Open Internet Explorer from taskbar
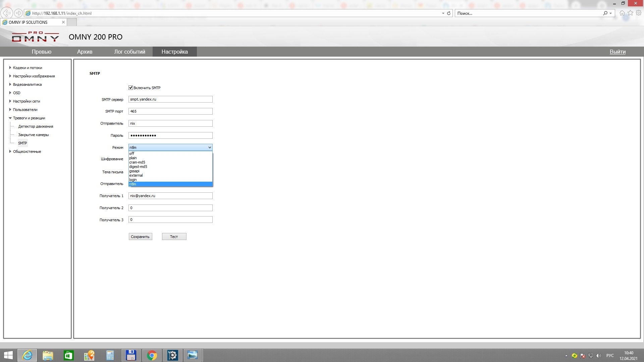Viewport: 644px width, 362px height. tap(27, 355)
